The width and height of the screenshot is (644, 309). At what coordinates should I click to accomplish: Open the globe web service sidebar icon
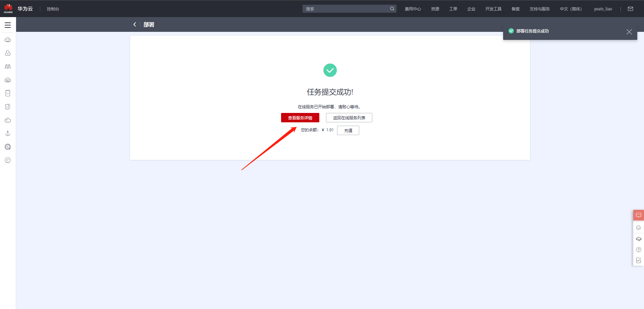8,147
